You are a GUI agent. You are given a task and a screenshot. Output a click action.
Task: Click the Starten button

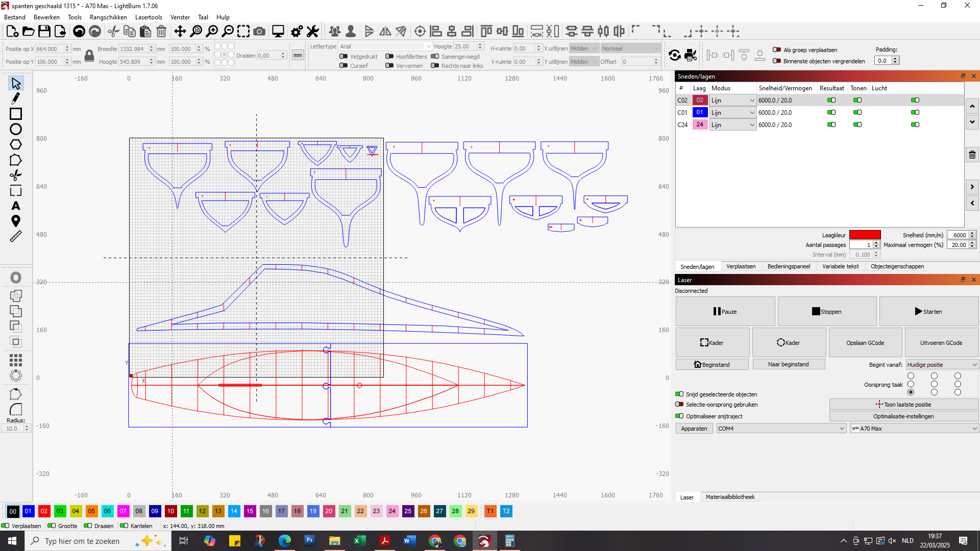coord(928,311)
